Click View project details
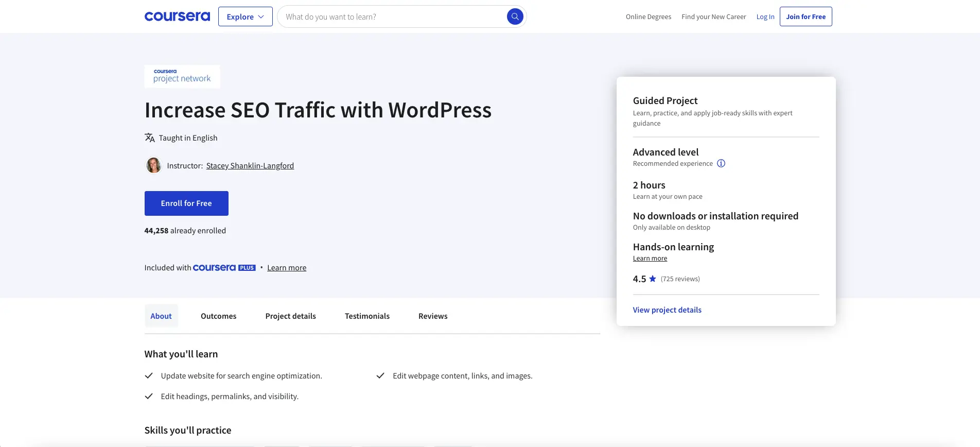This screenshot has width=980, height=447. [667, 310]
